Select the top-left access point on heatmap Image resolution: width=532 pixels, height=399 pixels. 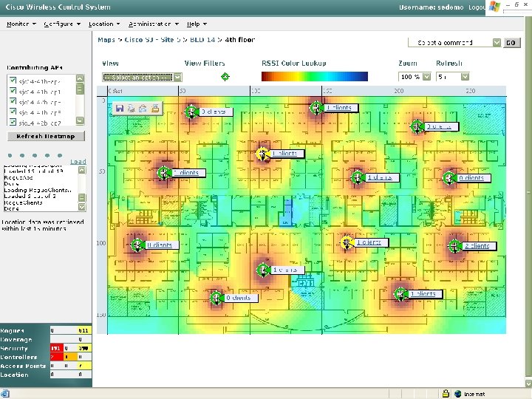pyautogui.click(x=191, y=112)
